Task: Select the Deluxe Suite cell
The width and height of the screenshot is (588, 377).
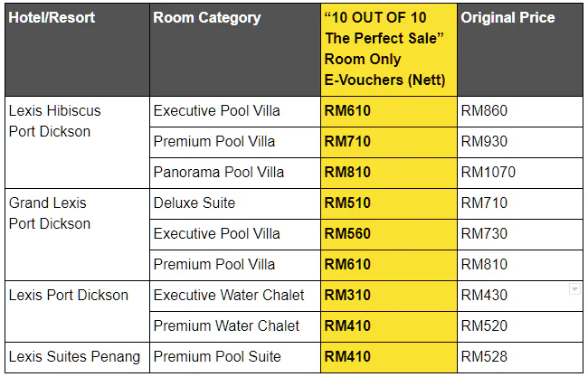Action: point(235,203)
